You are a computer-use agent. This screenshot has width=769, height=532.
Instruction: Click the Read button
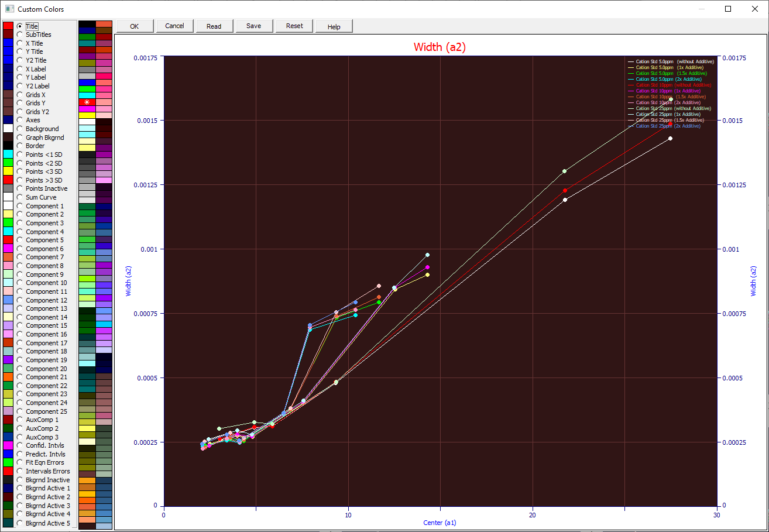214,26
